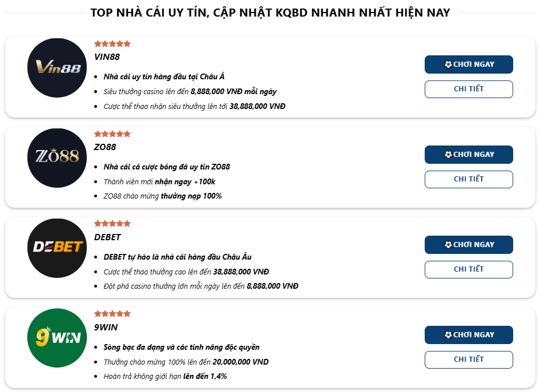540x392 pixels.
Task: Click the 9WIN title text
Action: pos(106,328)
